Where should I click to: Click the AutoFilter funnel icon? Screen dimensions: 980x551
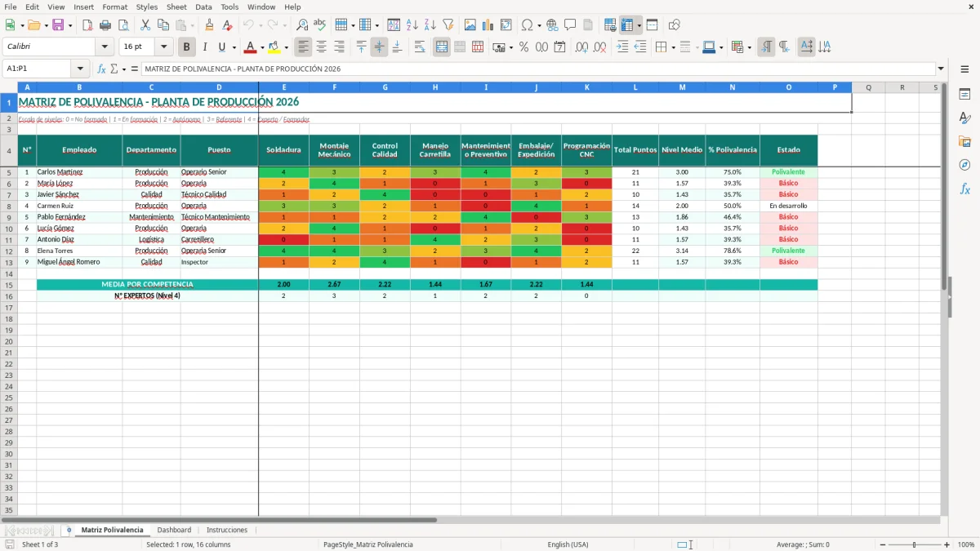click(x=448, y=25)
